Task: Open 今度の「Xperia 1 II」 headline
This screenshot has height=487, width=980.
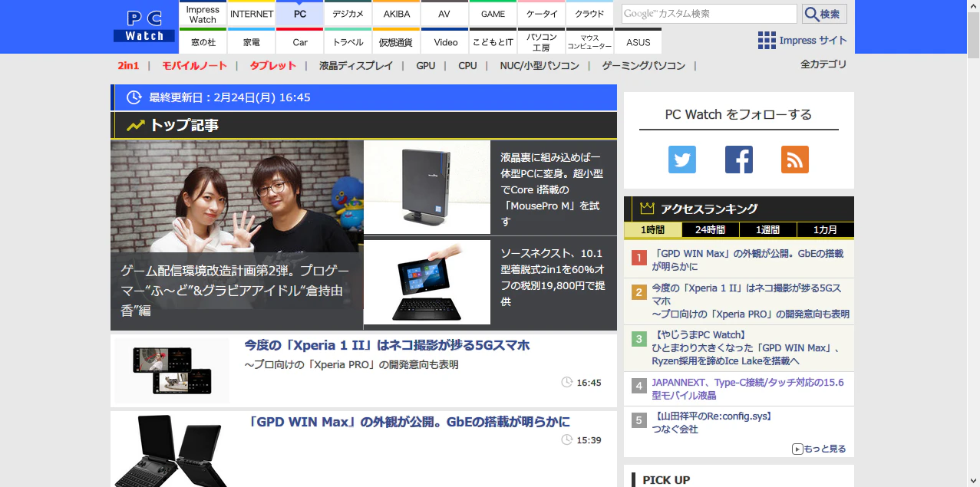Action: (x=387, y=346)
